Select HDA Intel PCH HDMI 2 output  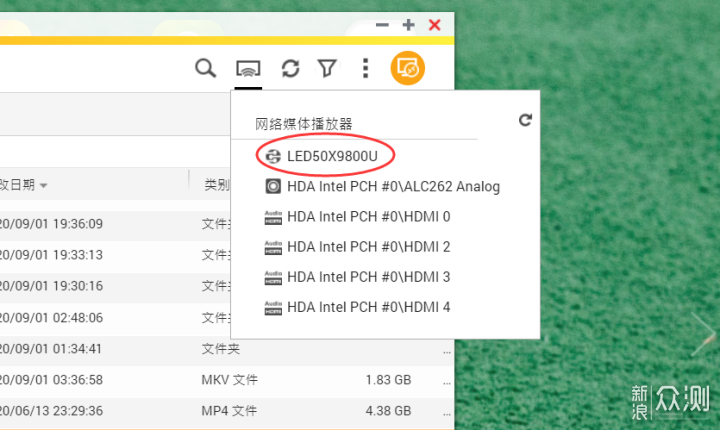click(x=358, y=247)
